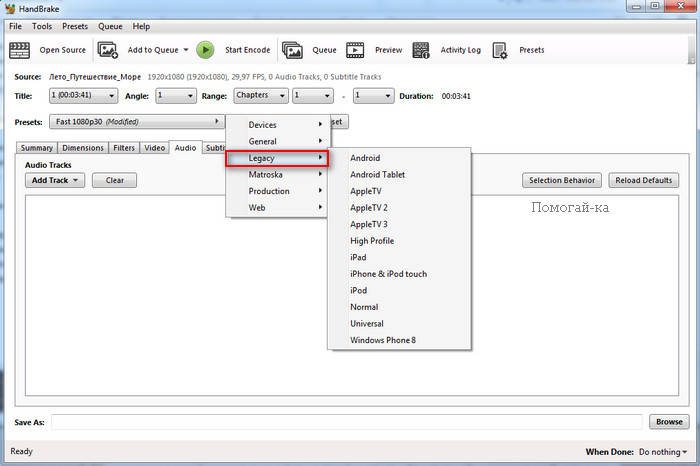This screenshot has height=466, width=700.
Task: Click the green Start Encode play icon
Action: tap(205, 50)
